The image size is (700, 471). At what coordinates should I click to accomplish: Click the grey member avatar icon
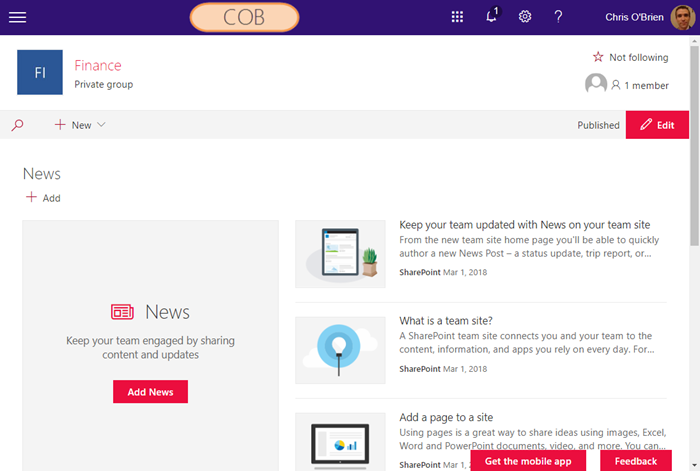(x=596, y=83)
